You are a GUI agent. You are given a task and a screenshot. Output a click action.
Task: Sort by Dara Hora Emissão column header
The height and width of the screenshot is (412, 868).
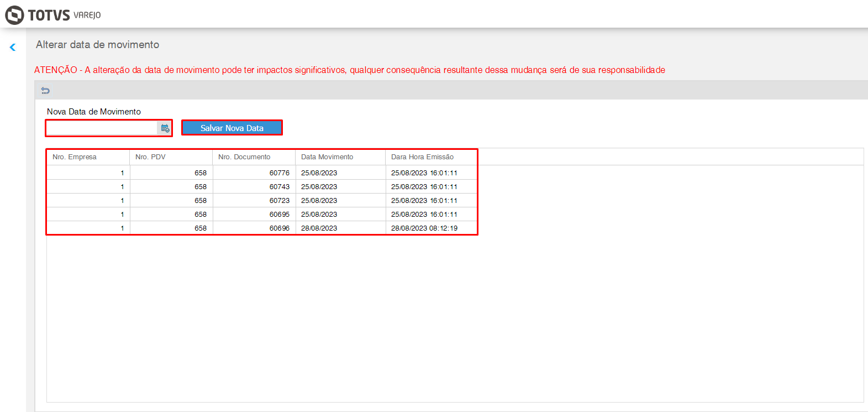point(431,157)
